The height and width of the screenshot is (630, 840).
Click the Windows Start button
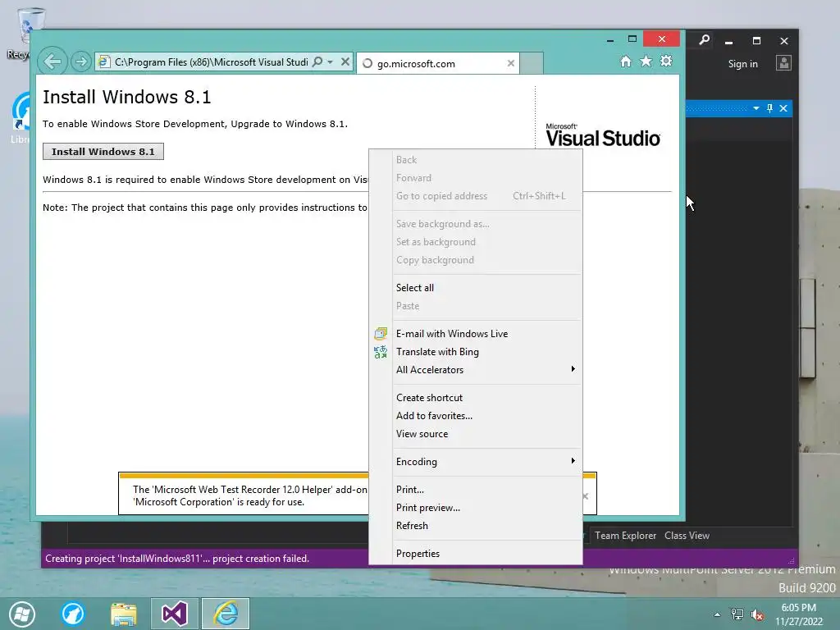[22, 614]
